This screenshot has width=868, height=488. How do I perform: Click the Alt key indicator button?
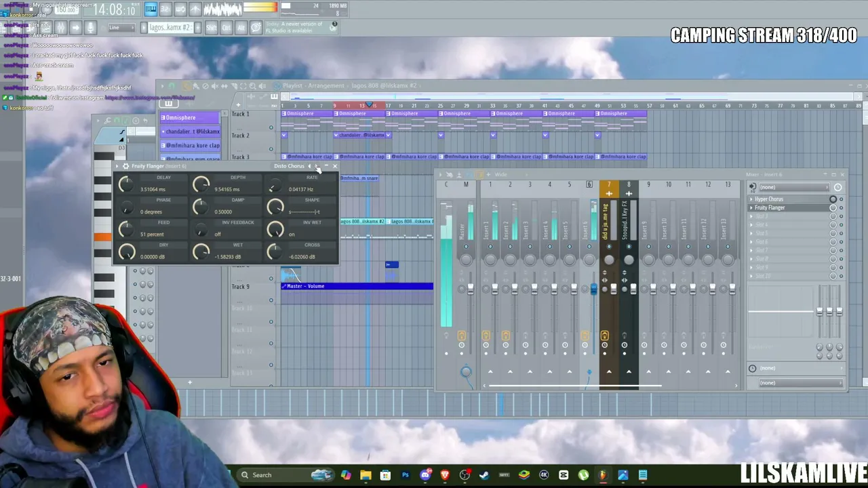tap(241, 27)
